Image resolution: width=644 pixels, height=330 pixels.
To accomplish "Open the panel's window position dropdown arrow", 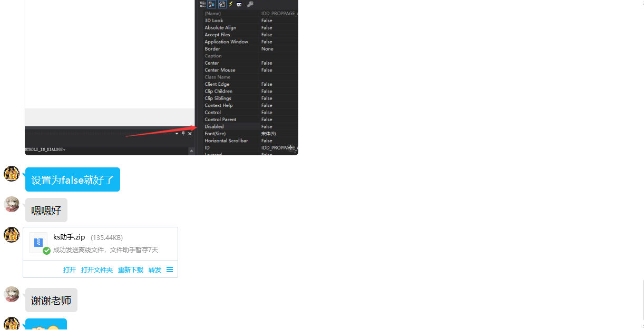I will (177, 134).
